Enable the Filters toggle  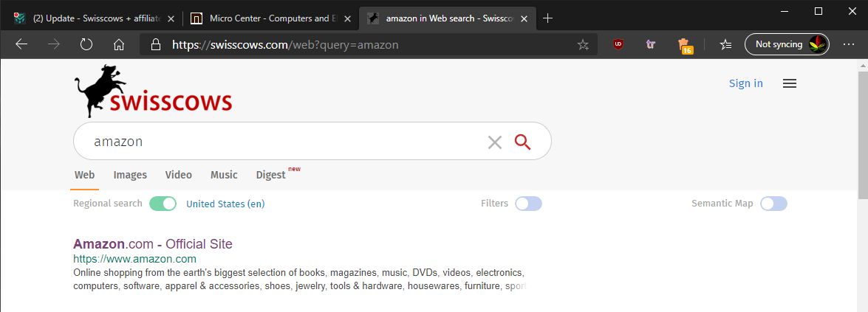tap(528, 204)
